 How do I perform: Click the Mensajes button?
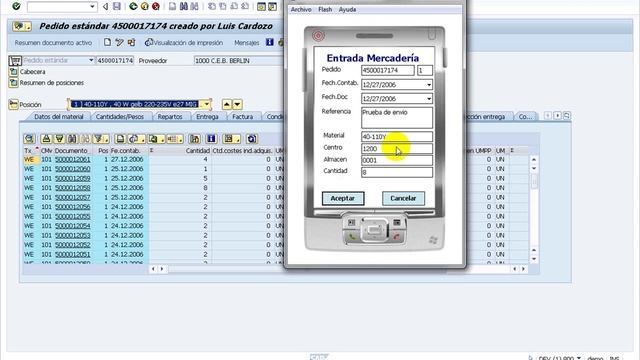(247, 42)
